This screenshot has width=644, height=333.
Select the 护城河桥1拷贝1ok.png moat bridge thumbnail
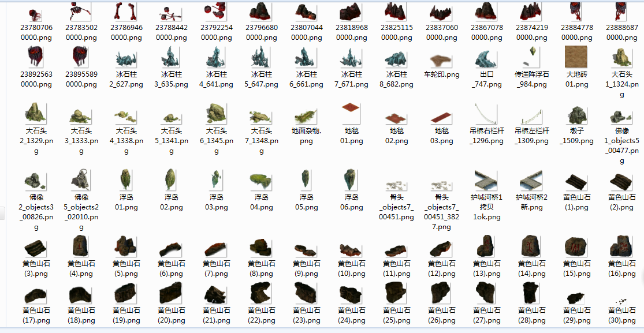[487, 179]
